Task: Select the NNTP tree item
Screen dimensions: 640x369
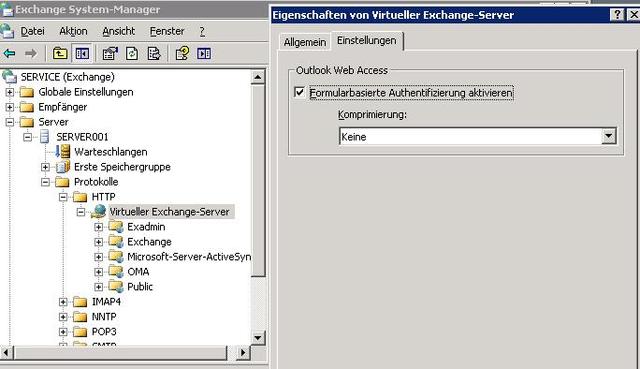Action: pos(104,317)
